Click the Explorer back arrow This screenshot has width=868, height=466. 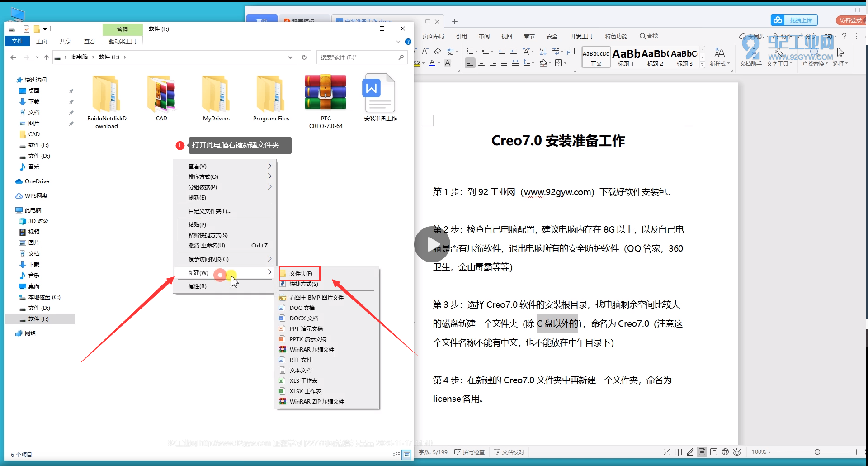tap(13, 57)
